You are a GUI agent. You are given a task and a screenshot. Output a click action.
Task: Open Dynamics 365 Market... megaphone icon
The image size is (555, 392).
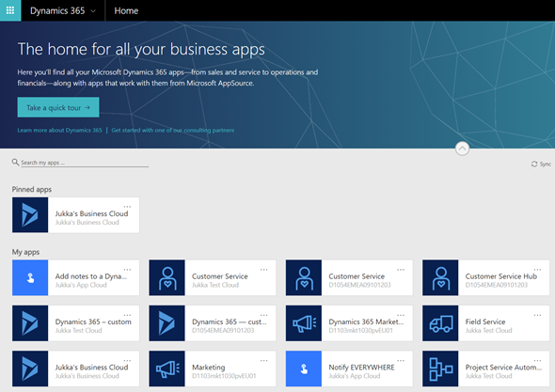(x=304, y=323)
